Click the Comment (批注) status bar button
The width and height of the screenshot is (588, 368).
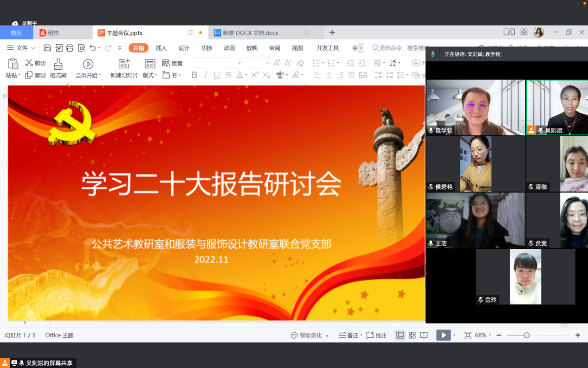376,335
